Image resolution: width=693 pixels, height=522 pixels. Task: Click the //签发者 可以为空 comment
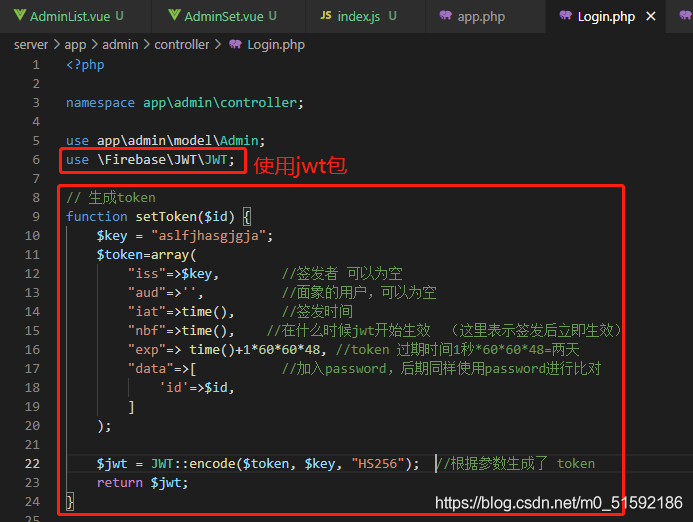[x=342, y=274]
